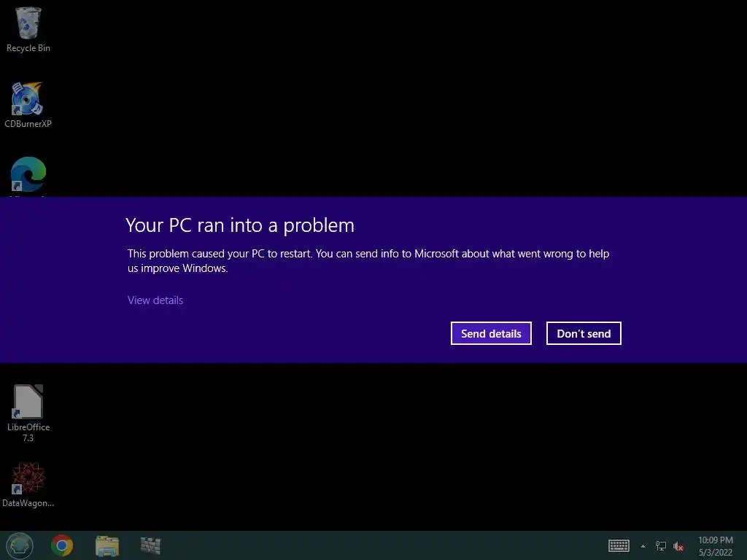The image size is (747, 560).
Task: Click the 'Your PC ran into a problem' heading
Action: point(240,225)
